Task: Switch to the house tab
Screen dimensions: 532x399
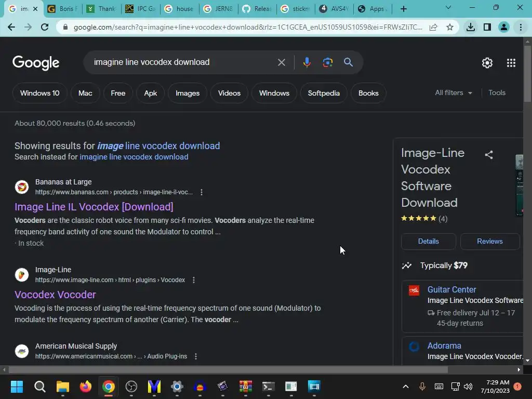Action: pyautogui.click(x=179, y=9)
